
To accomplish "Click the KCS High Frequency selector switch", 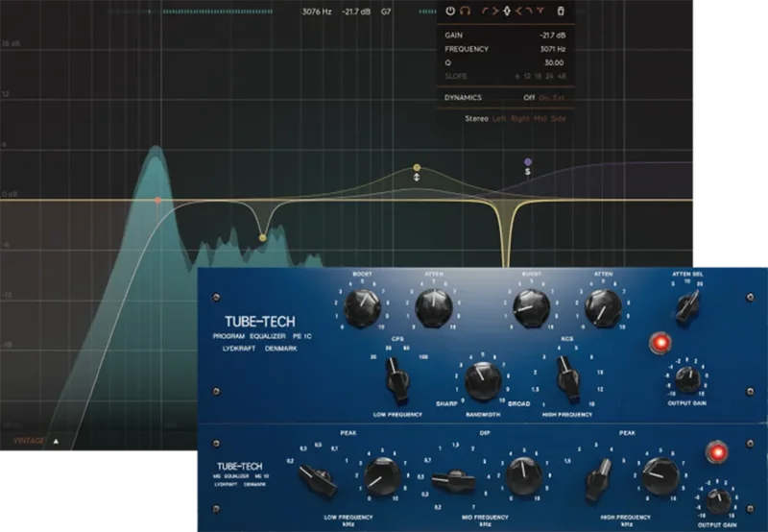I will [567, 379].
